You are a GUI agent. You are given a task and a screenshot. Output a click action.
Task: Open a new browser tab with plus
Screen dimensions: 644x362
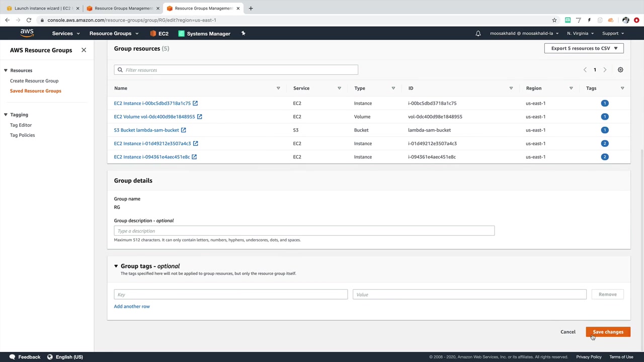251,8
